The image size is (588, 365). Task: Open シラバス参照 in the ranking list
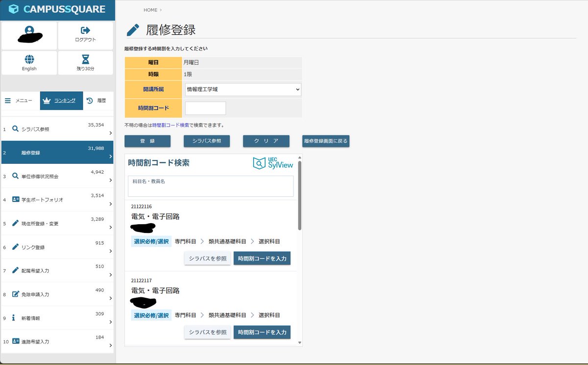[57, 129]
